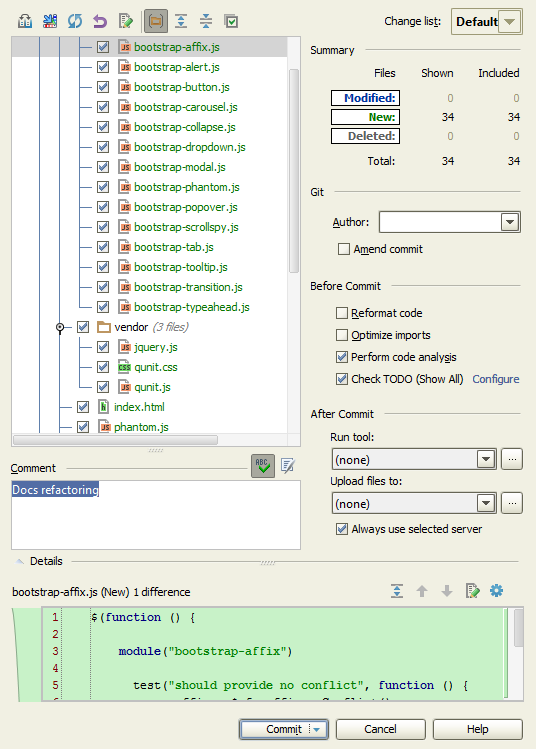Open the Configure link for TODO check
536x749 pixels.
click(x=495, y=379)
